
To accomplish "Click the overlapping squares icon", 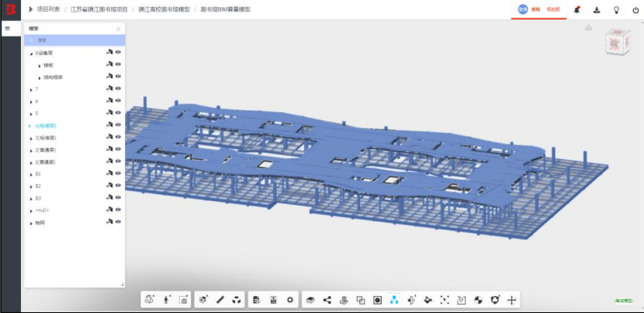I will tap(361, 301).
